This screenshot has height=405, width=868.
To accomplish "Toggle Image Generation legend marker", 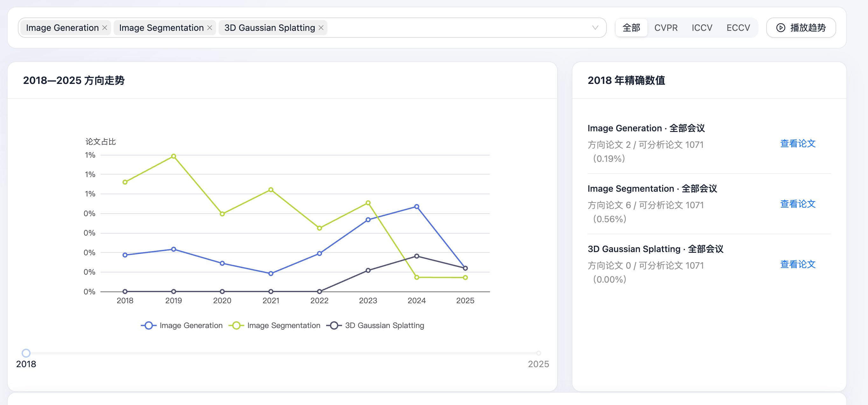I will [149, 326].
